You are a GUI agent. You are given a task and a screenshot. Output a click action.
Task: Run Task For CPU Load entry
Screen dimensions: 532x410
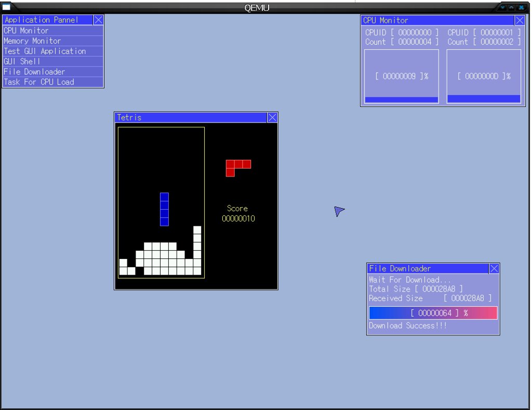(x=53, y=82)
